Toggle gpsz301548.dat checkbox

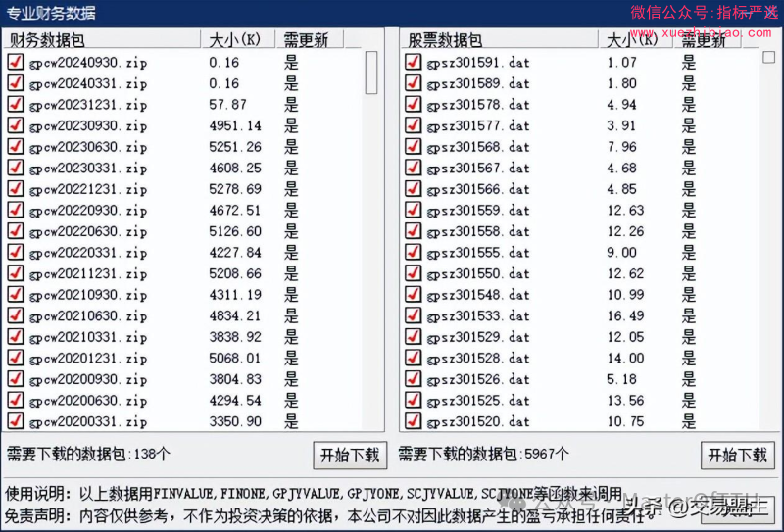coord(413,294)
